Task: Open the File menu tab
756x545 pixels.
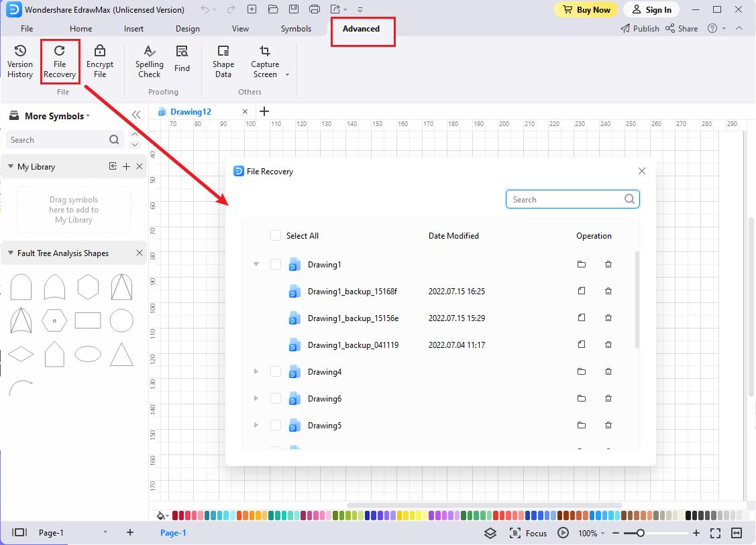Action: tap(27, 28)
